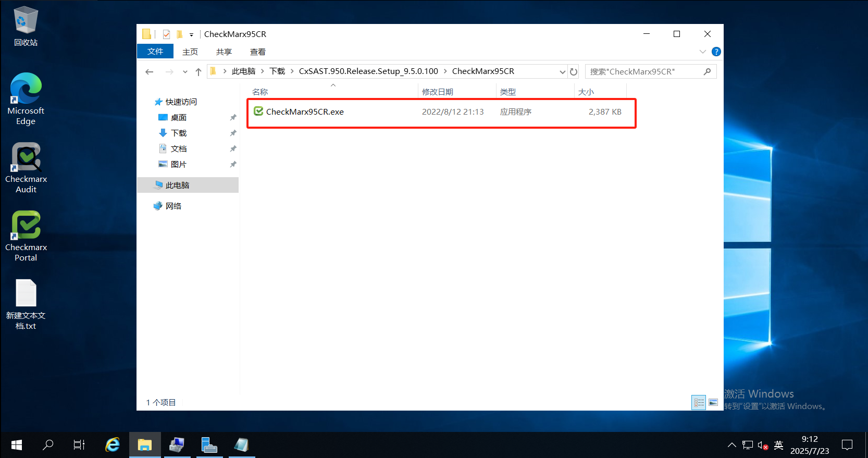Click File Explorer taskbar button
Screen dimensions: 868x458
click(x=145, y=445)
